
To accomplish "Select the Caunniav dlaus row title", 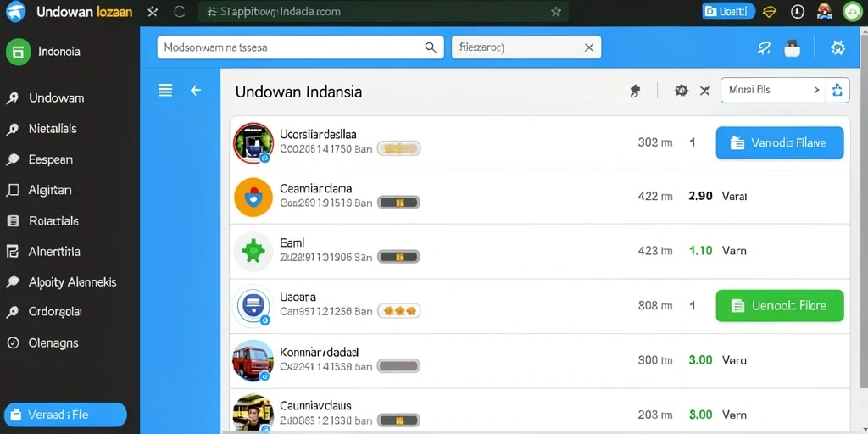I will coord(315,406).
